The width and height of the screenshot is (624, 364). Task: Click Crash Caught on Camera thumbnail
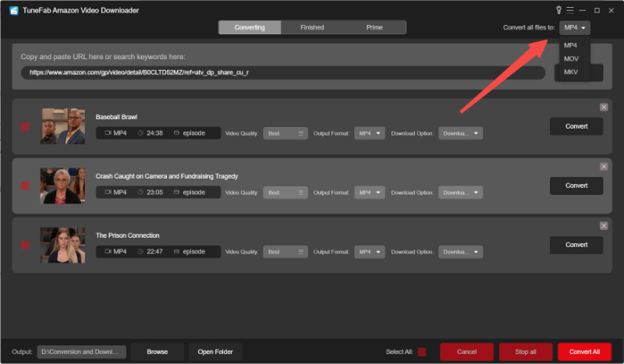[x=62, y=186]
